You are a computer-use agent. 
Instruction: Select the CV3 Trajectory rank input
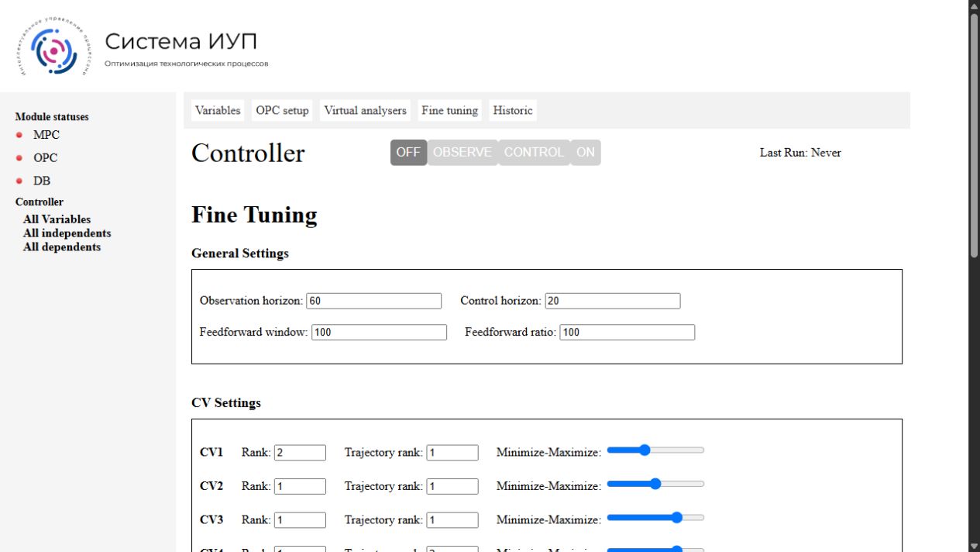coord(452,520)
